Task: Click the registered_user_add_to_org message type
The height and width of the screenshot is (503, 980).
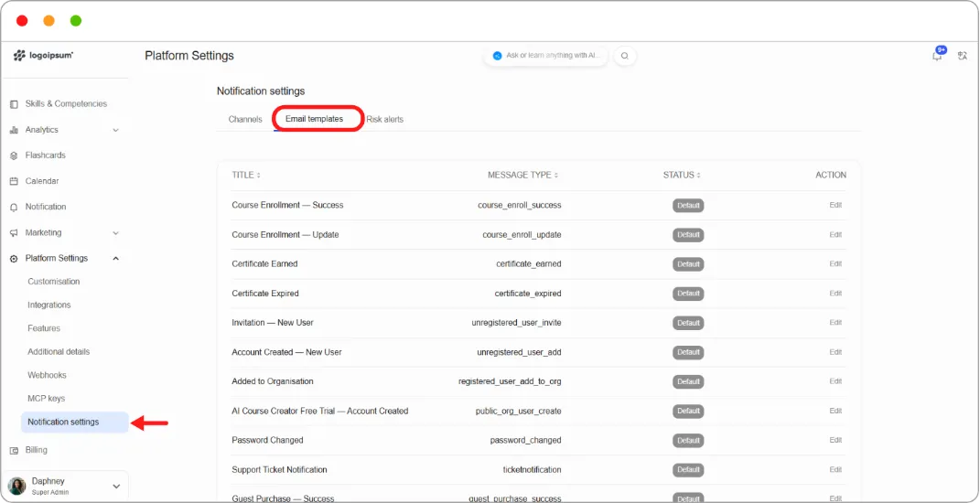Action: pyautogui.click(x=510, y=381)
